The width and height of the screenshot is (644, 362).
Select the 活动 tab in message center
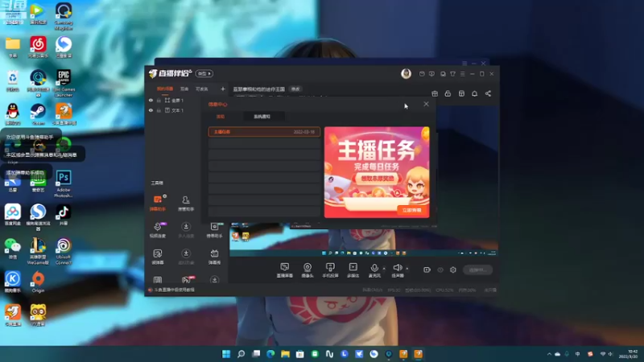(x=221, y=117)
